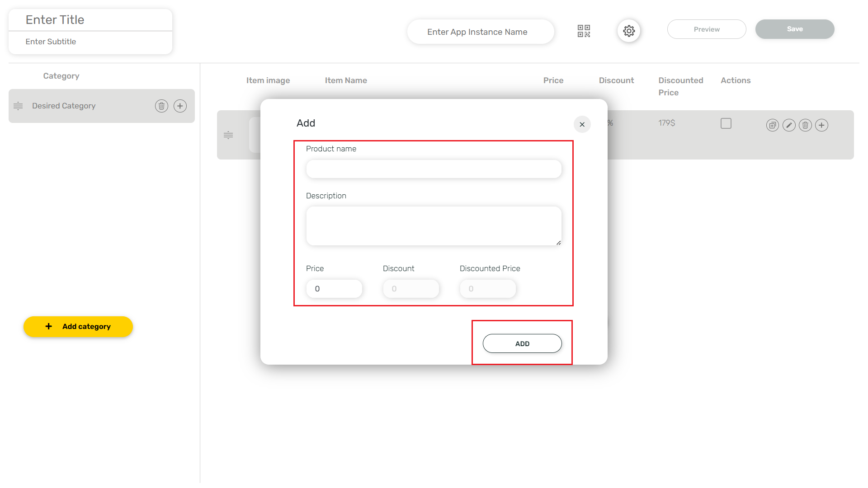The image size is (868, 488).
Task: Click inside the Description text area
Action: click(x=434, y=226)
